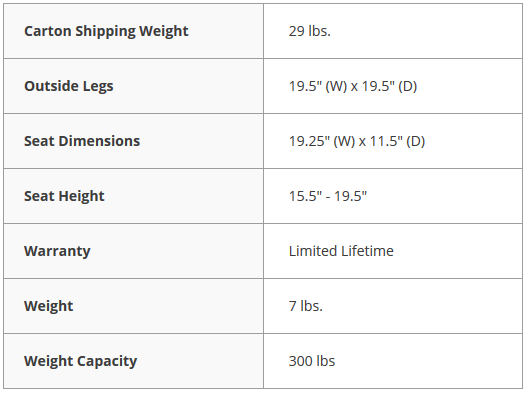The width and height of the screenshot is (527, 393).
Task: Click the word Legs in Outside Legs
Action: click(98, 87)
